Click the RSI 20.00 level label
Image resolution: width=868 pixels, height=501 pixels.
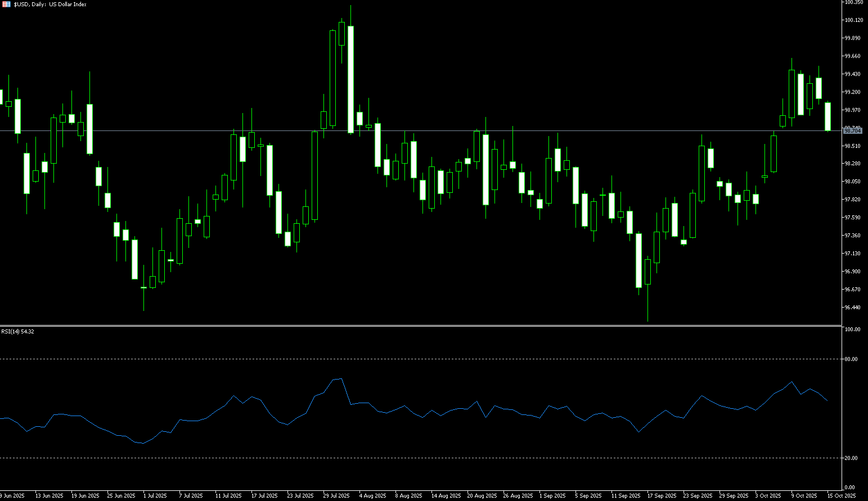852,458
